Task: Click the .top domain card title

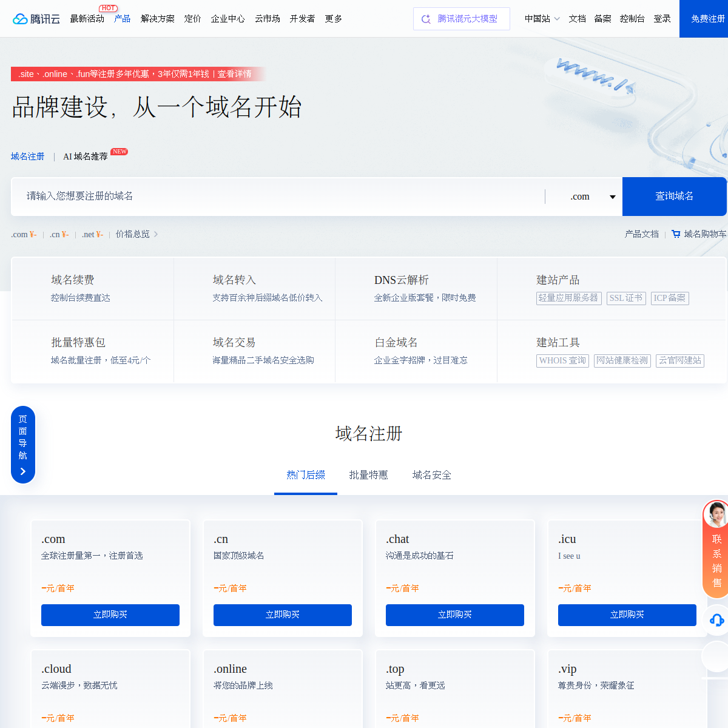Action: [x=395, y=669]
